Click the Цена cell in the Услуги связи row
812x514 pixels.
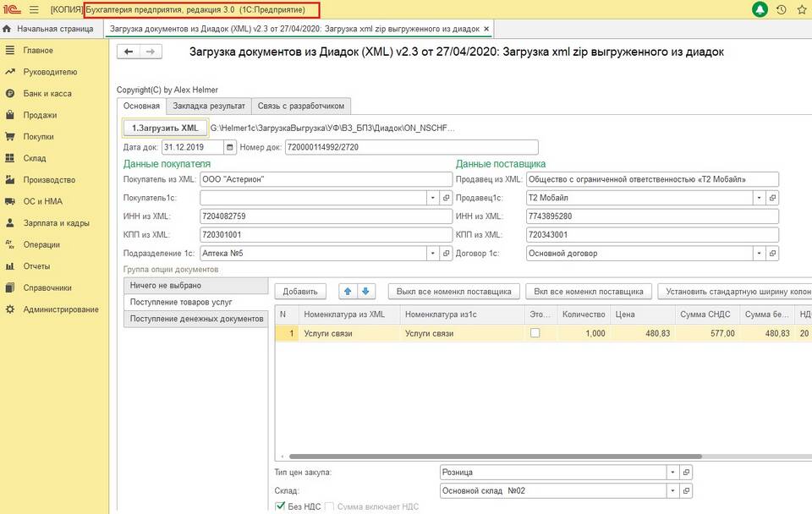643,333
